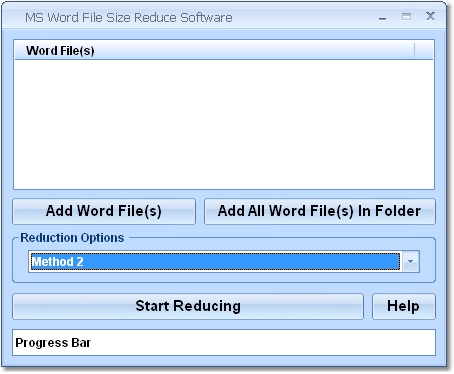The height and width of the screenshot is (374, 454).
Task: Click the Start Reducing button
Action: pos(188,306)
